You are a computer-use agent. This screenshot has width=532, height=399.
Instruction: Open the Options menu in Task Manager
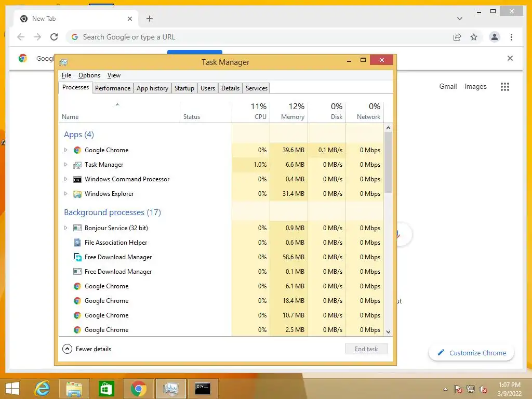(89, 75)
